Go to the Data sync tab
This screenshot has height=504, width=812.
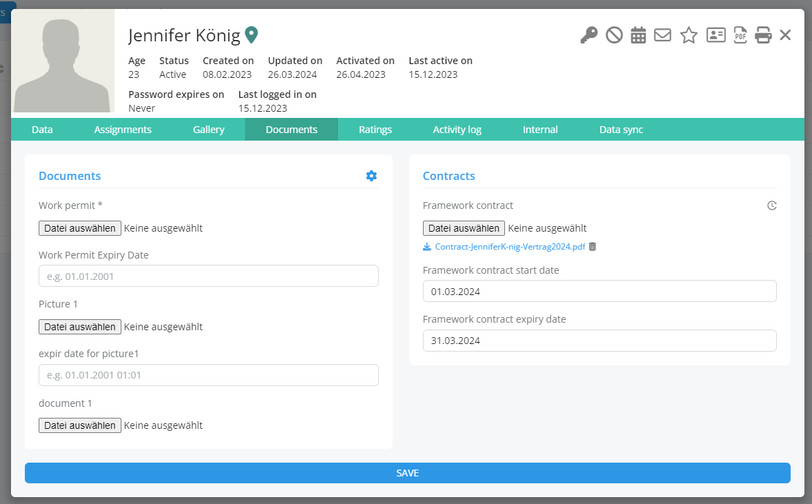[x=621, y=130]
